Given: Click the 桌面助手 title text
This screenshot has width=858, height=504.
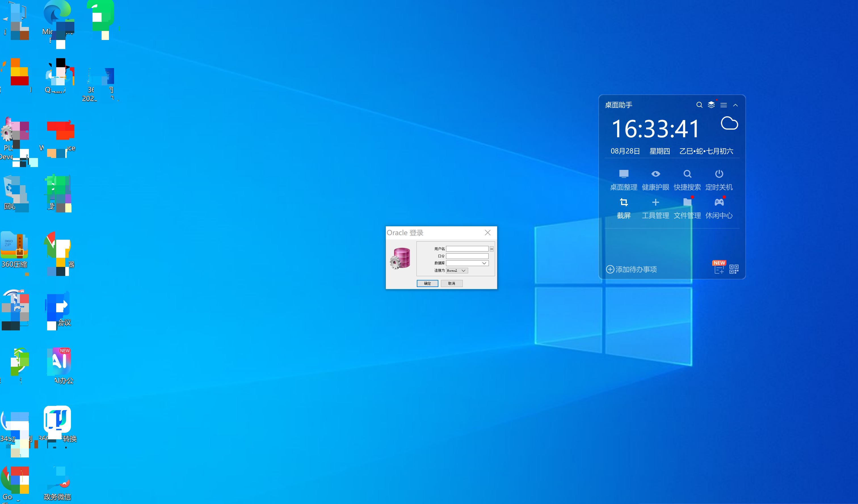Looking at the screenshot, I should (618, 105).
